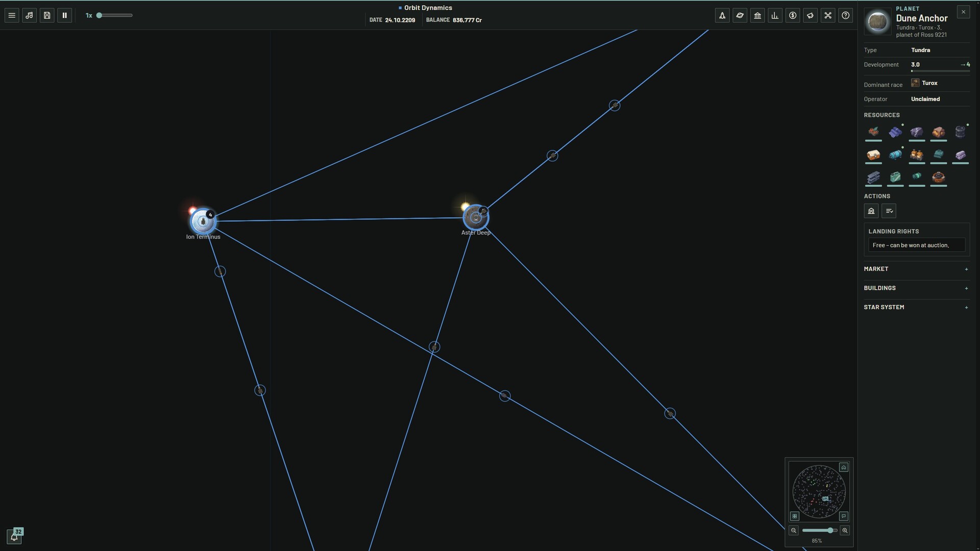Image resolution: width=980 pixels, height=551 pixels.
Task: Open the network routes icon
Action: point(828,15)
